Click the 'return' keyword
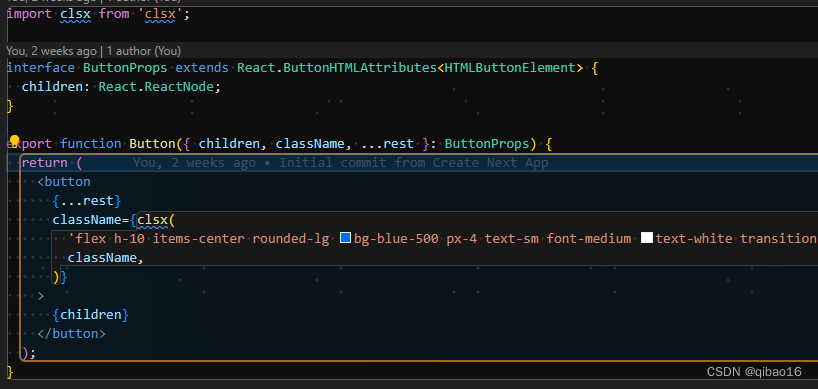 coord(45,163)
